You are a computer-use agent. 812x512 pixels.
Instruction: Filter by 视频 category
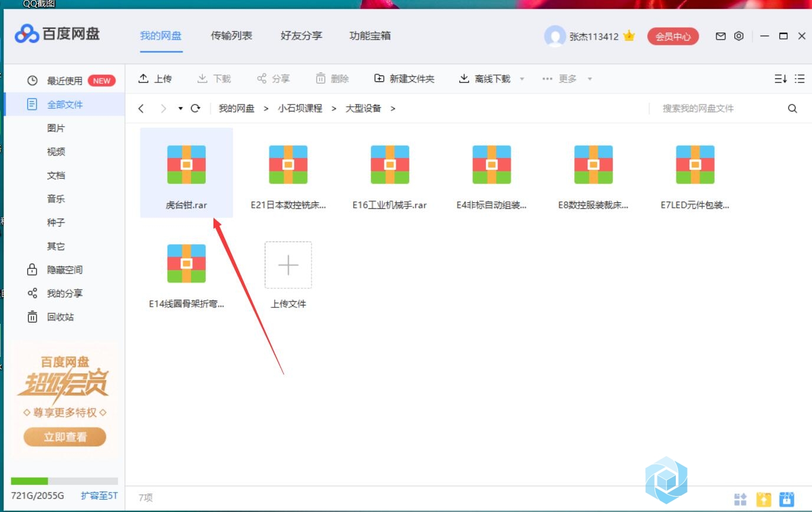point(56,152)
